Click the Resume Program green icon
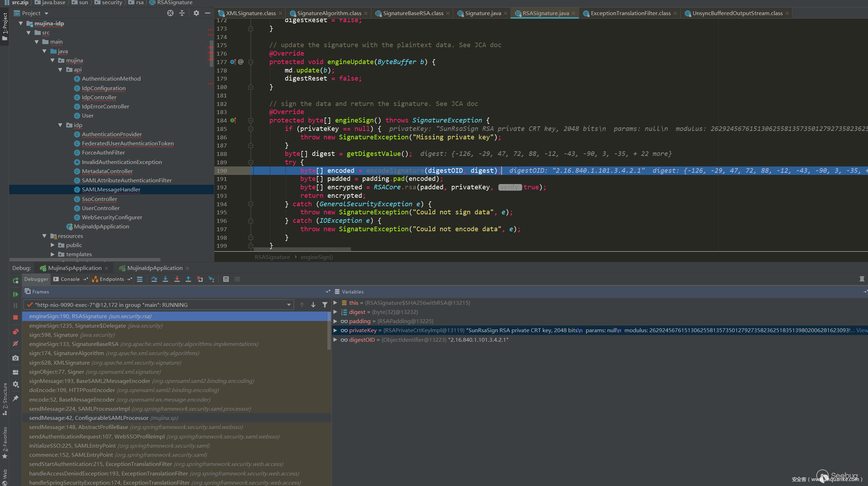868x486 pixels. pos(15,294)
